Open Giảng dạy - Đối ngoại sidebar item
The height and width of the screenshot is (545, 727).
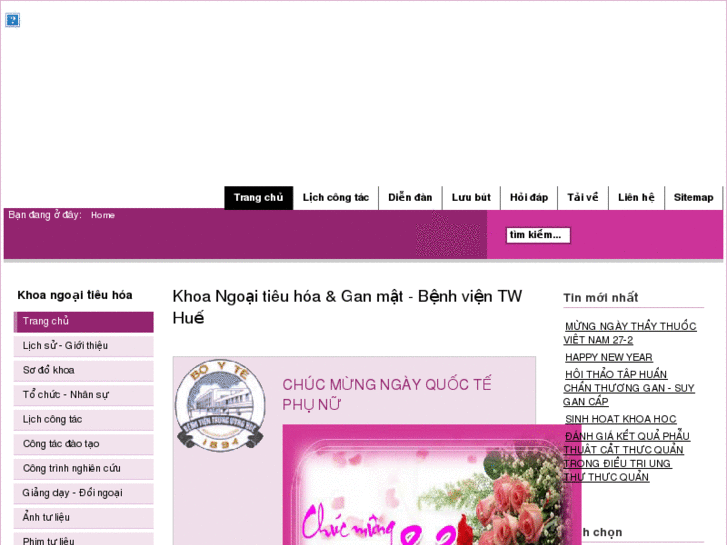coord(83,494)
